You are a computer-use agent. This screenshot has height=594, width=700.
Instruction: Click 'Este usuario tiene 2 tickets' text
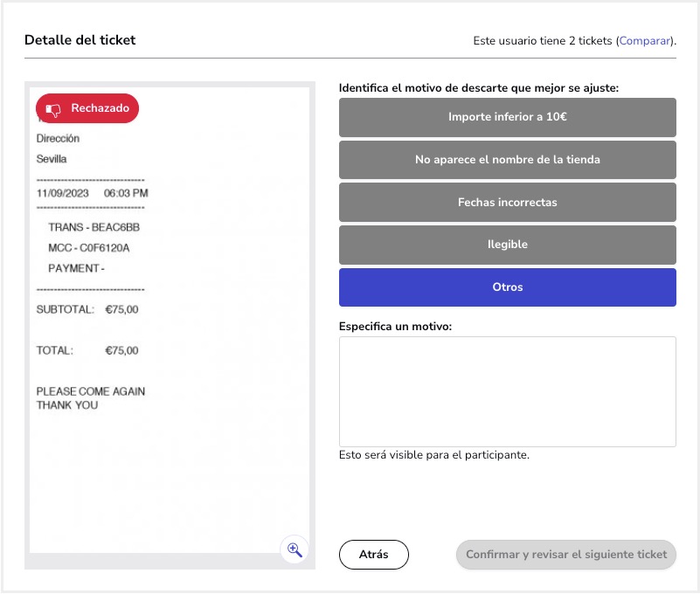pyautogui.click(x=543, y=40)
